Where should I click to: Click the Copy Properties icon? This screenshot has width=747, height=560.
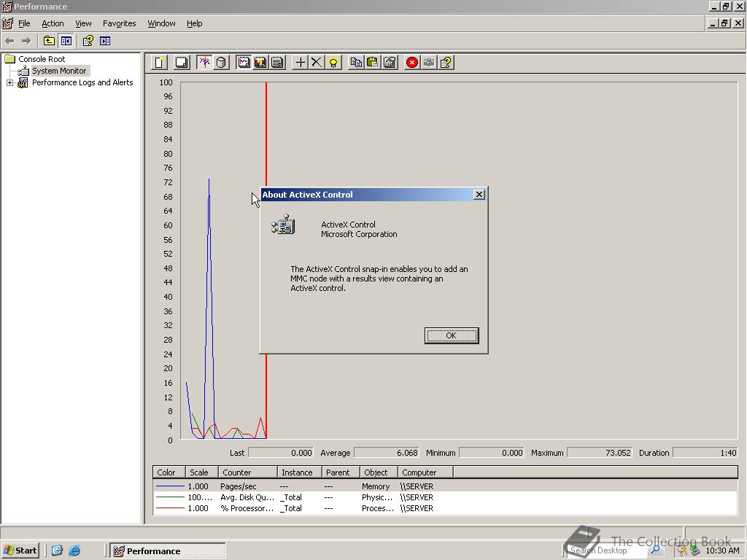click(x=356, y=63)
